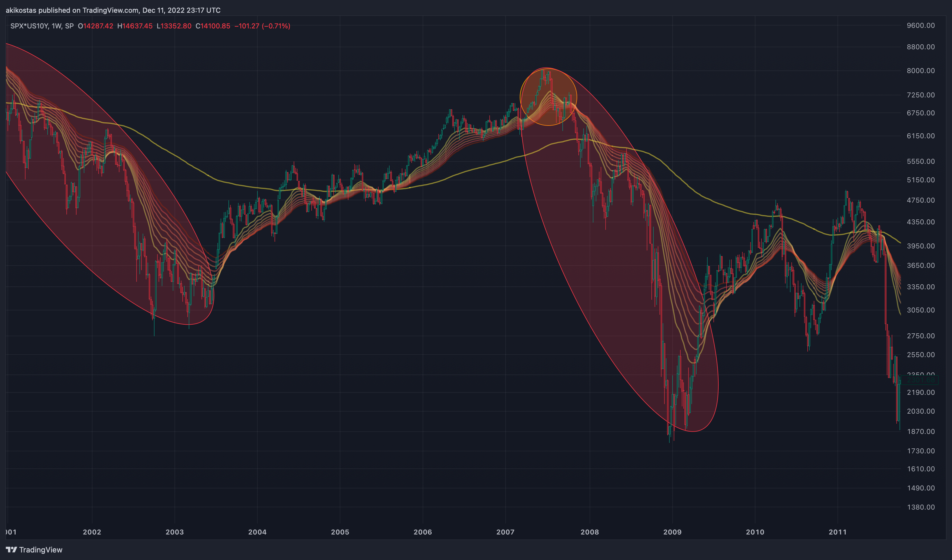
Task: Click the 2007 year label on time axis
Action: coord(506,532)
